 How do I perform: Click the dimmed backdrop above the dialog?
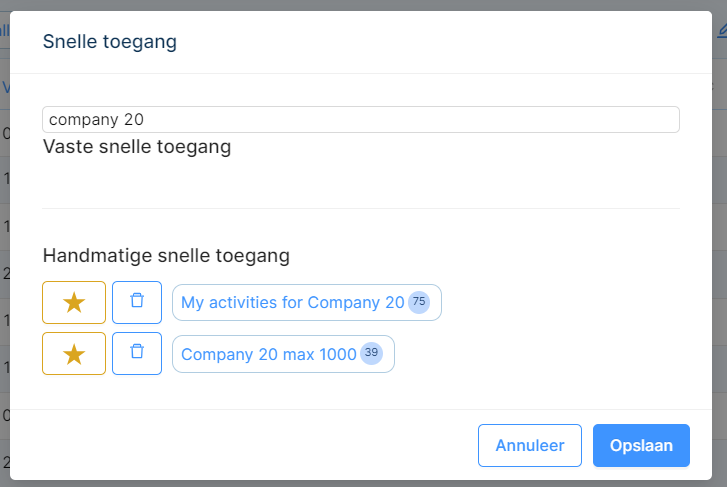click(364, 5)
